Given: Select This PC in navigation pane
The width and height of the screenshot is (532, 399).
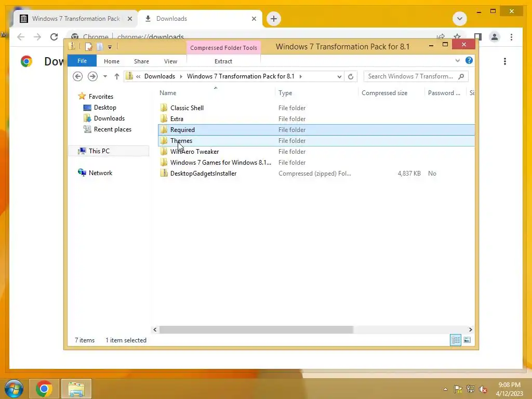Looking at the screenshot, I should pos(109,151).
